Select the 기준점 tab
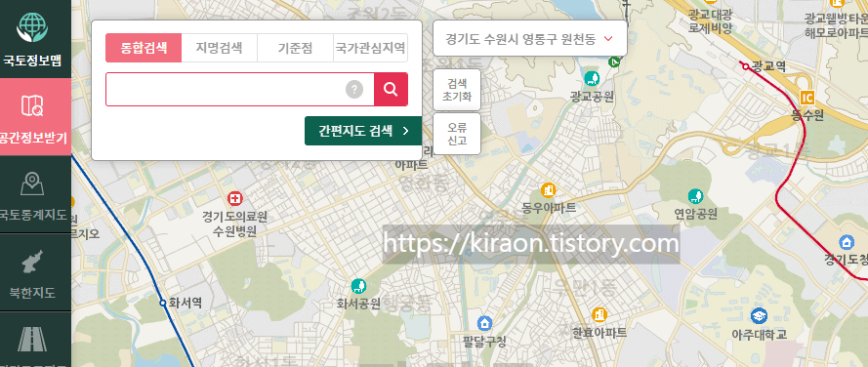The width and height of the screenshot is (868, 367). click(295, 48)
